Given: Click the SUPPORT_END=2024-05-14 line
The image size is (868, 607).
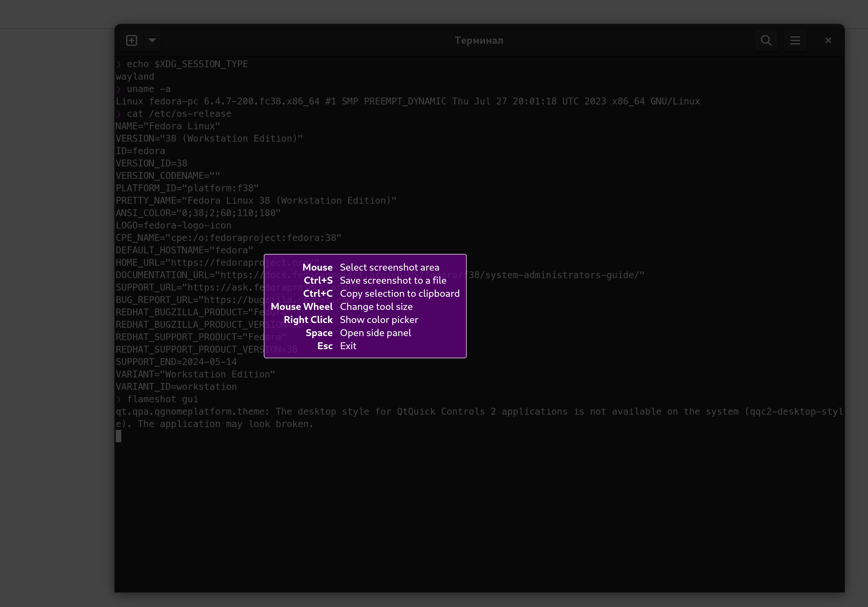Looking at the screenshot, I should tap(176, 362).
